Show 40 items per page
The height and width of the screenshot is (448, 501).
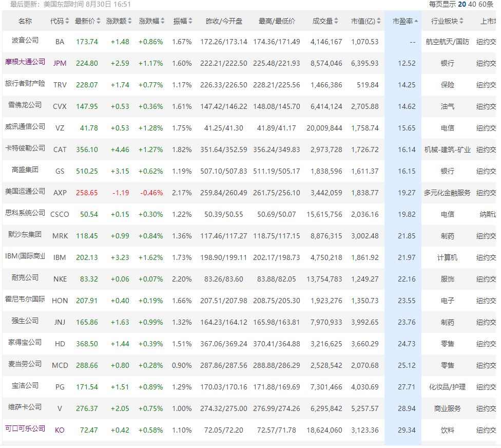472,4
